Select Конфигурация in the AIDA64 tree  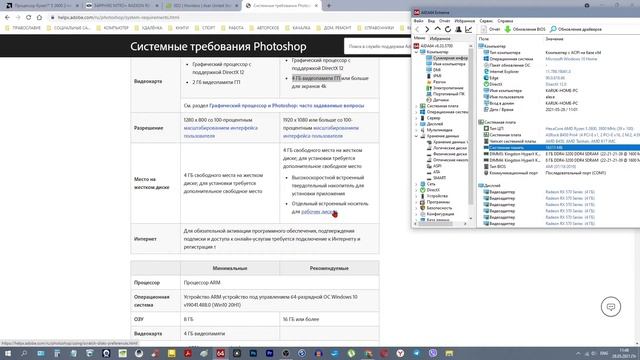coord(437,214)
